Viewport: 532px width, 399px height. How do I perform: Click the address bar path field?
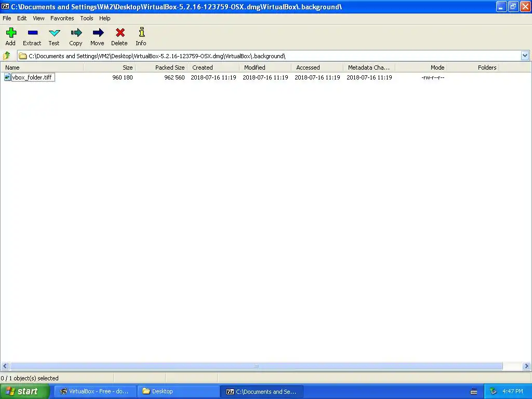(x=269, y=56)
